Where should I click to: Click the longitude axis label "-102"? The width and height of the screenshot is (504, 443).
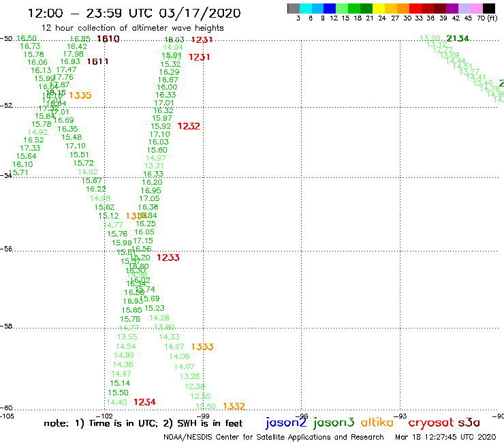pos(104,416)
